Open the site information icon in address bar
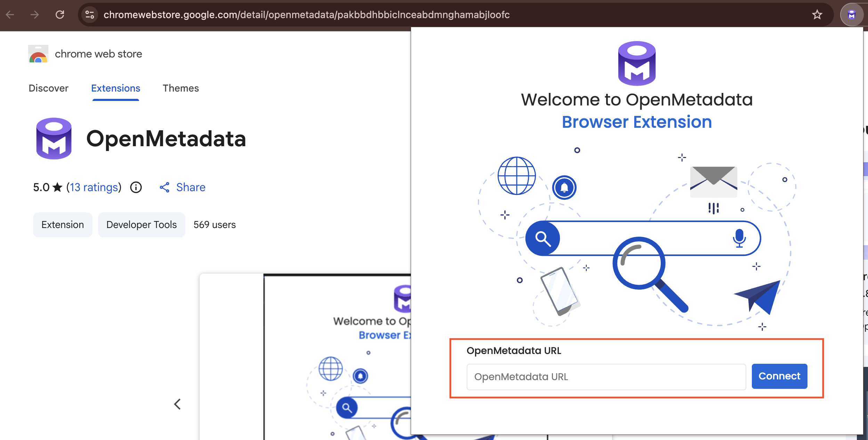Viewport: 868px width, 440px height. click(90, 15)
